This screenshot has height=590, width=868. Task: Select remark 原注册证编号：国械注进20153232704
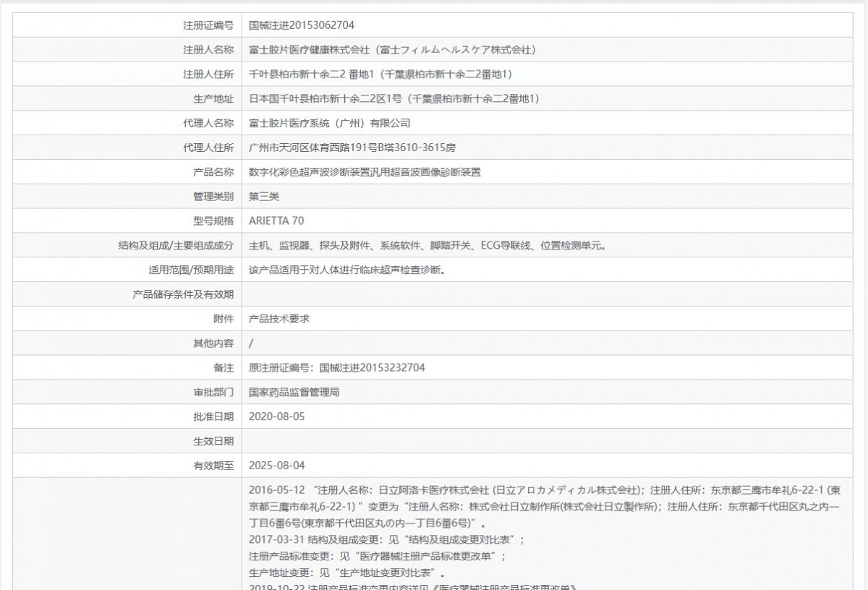[336, 369]
